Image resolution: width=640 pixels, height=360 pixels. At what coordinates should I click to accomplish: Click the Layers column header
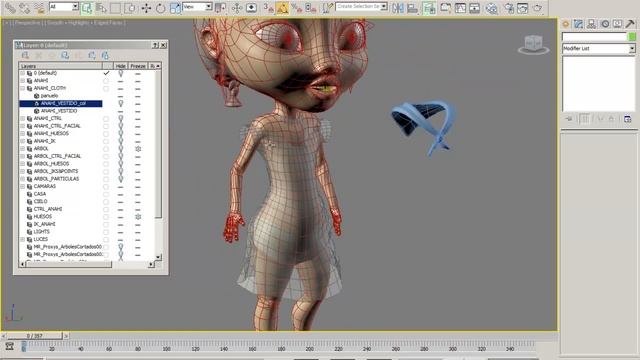[60, 66]
